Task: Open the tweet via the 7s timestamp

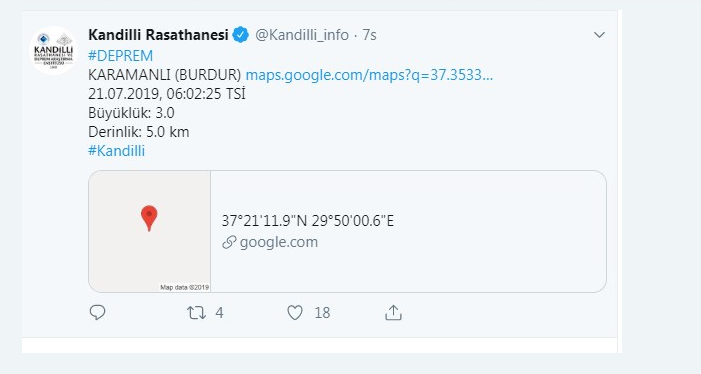Action: click(369, 35)
